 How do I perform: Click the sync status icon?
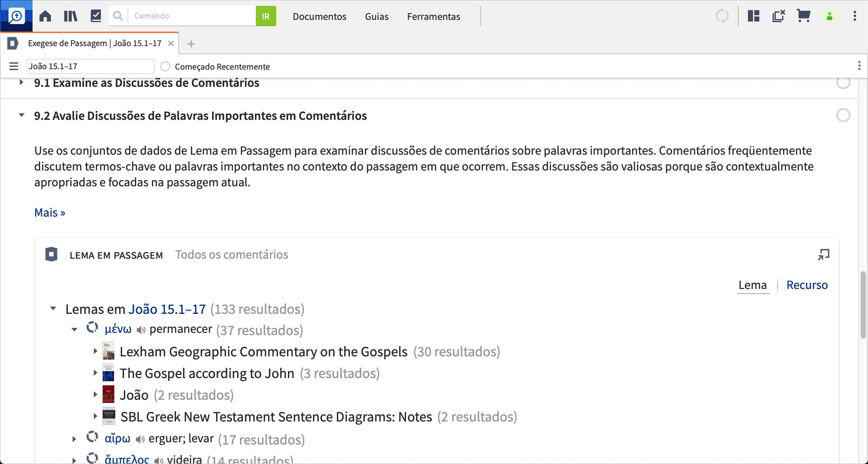(x=722, y=16)
